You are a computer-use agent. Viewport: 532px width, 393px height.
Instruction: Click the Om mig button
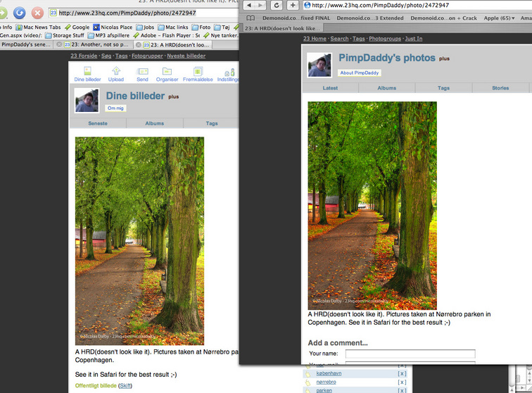click(115, 108)
